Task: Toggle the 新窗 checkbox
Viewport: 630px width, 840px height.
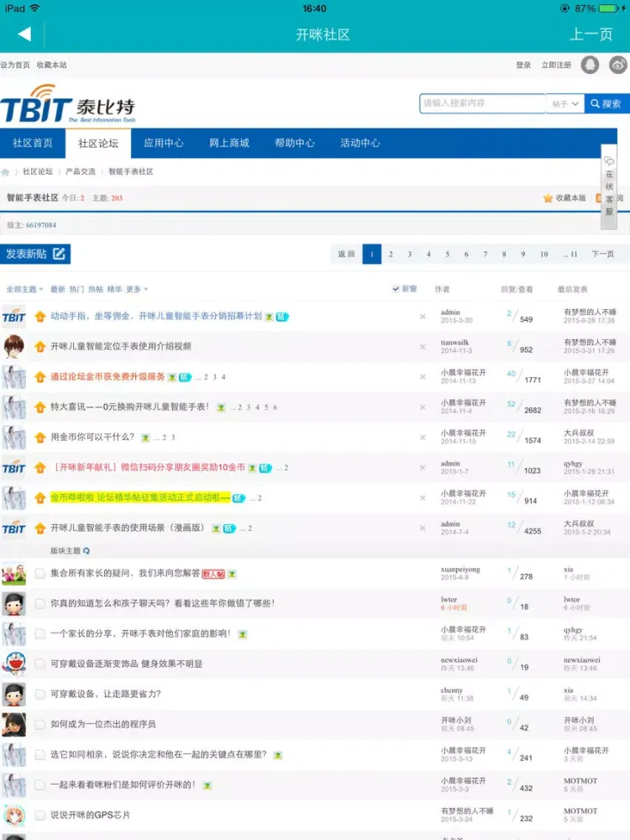Action: (396, 289)
